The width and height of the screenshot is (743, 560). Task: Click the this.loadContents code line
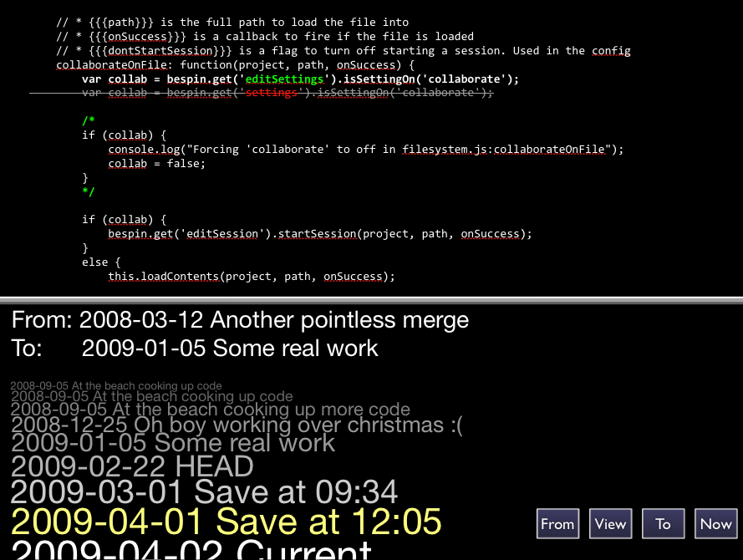251,276
